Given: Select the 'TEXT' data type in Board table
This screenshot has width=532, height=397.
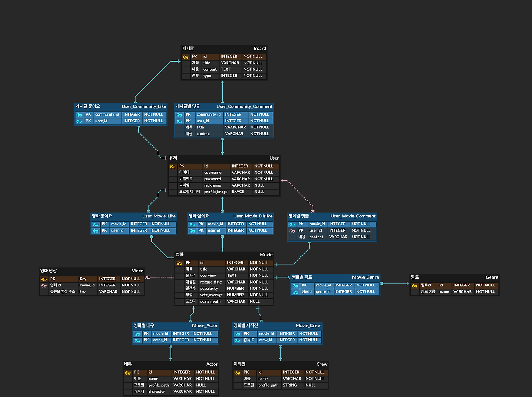Looking at the screenshot, I should (226, 69).
